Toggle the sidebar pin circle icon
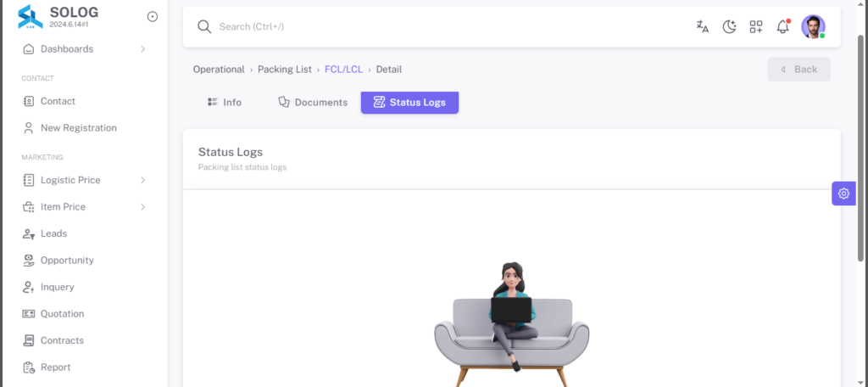This screenshot has height=387, width=868. [x=153, y=17]
